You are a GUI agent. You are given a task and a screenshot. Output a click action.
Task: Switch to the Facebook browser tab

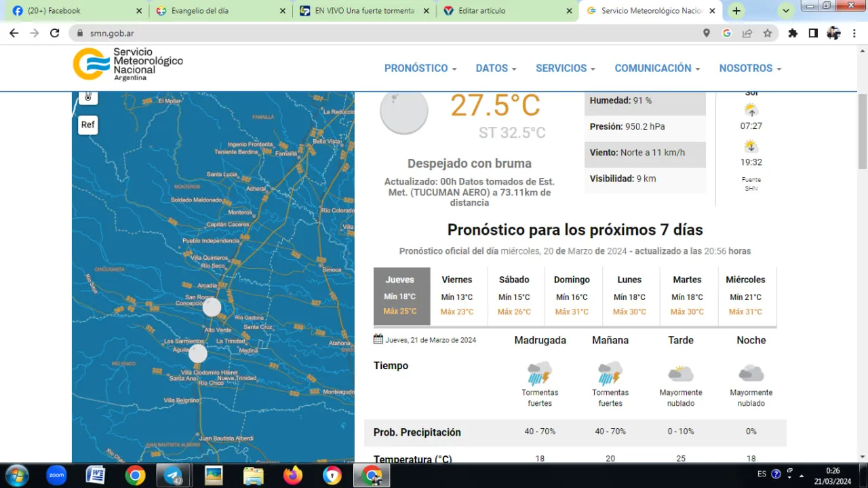tap(75, 10)
